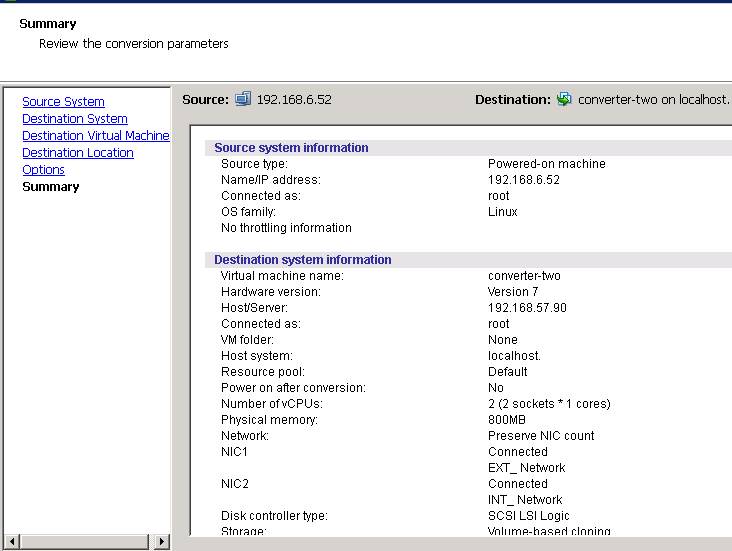Click the destination converter-two on localhost label
The width and height of the screenshot is (732, 551).
653,100
